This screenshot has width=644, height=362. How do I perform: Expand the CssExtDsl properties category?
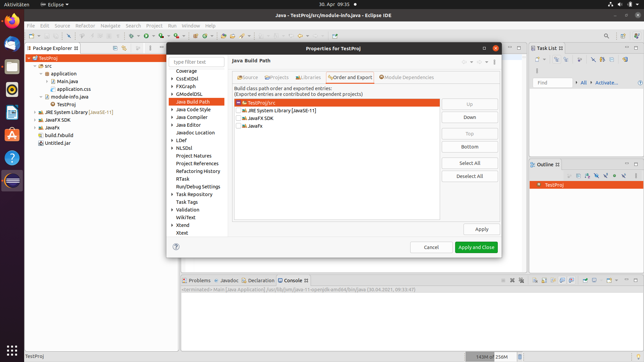click(172, 79)
